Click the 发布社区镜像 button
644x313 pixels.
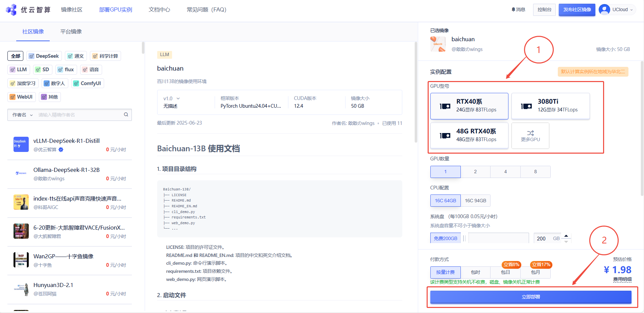click(x=577, y=10)
